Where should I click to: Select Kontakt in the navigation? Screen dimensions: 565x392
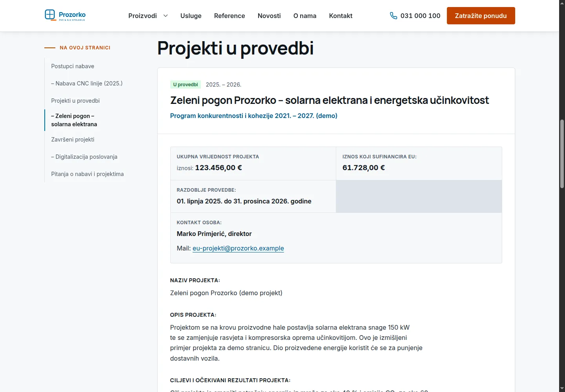coord(341,16)
